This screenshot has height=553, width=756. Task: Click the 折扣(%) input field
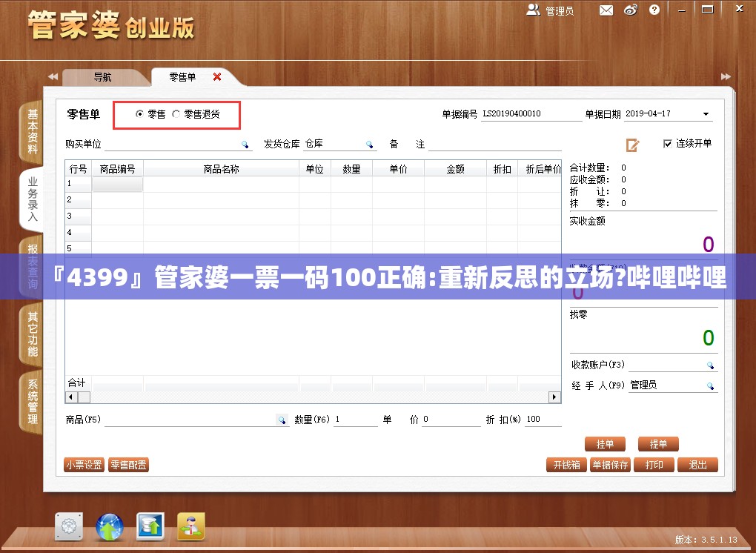543,420
